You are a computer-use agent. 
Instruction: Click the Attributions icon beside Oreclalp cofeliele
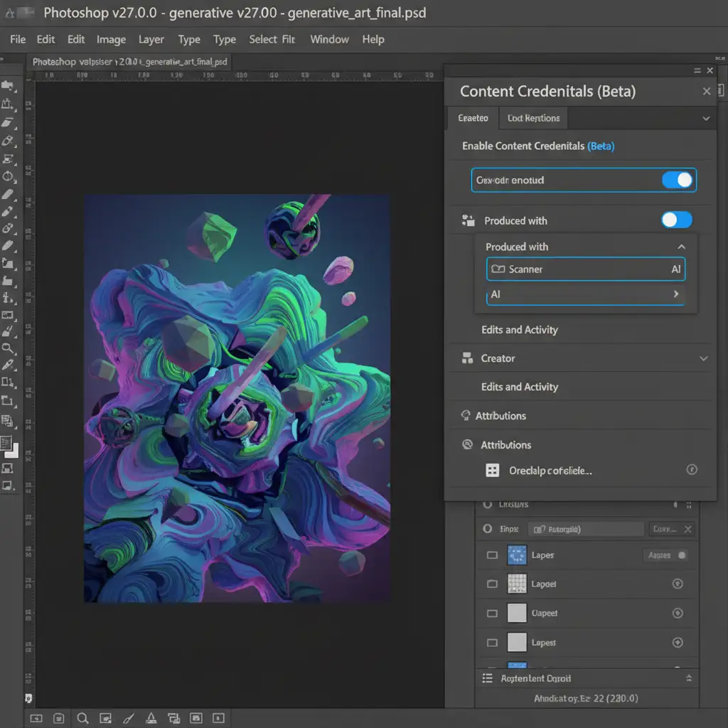pyautogui.click(x=492, y=471)
